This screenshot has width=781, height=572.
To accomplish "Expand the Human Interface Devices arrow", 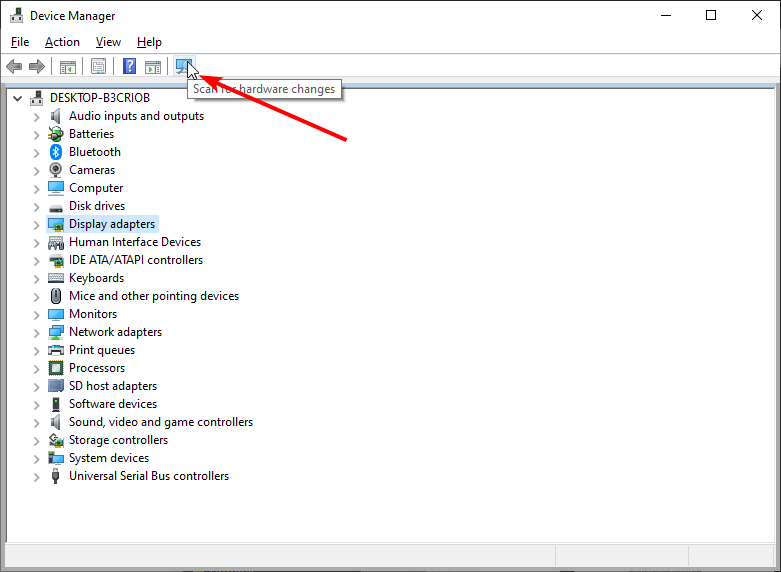I will coord(36,242).
